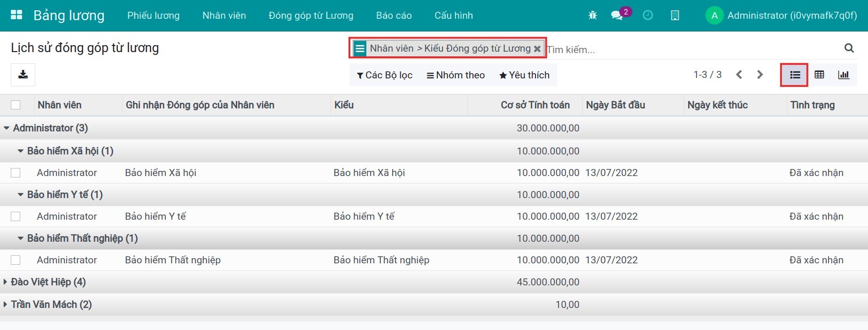Switch to pivot table view
The width and height of the screenshot is (868, 330).
pos(819,75)
